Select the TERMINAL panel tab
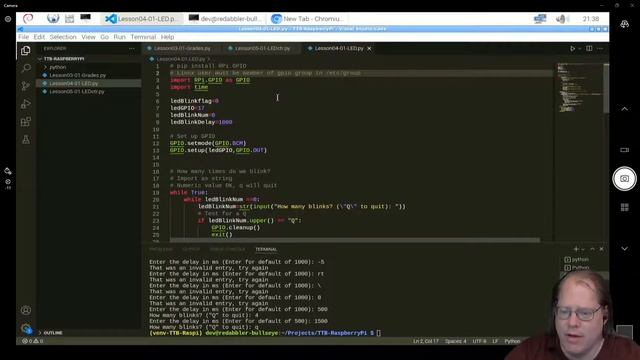Viewport: 640px width, 360px height. 266,249
